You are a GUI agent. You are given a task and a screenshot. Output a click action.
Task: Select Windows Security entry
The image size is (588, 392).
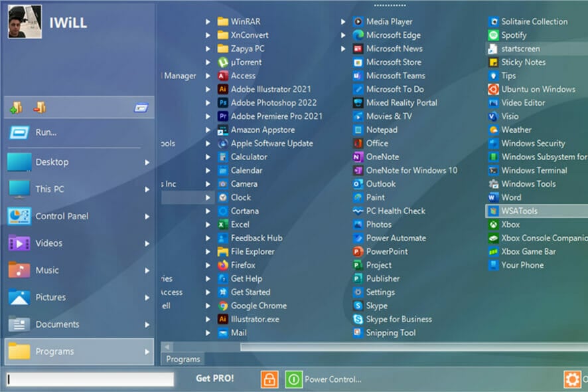526,143
